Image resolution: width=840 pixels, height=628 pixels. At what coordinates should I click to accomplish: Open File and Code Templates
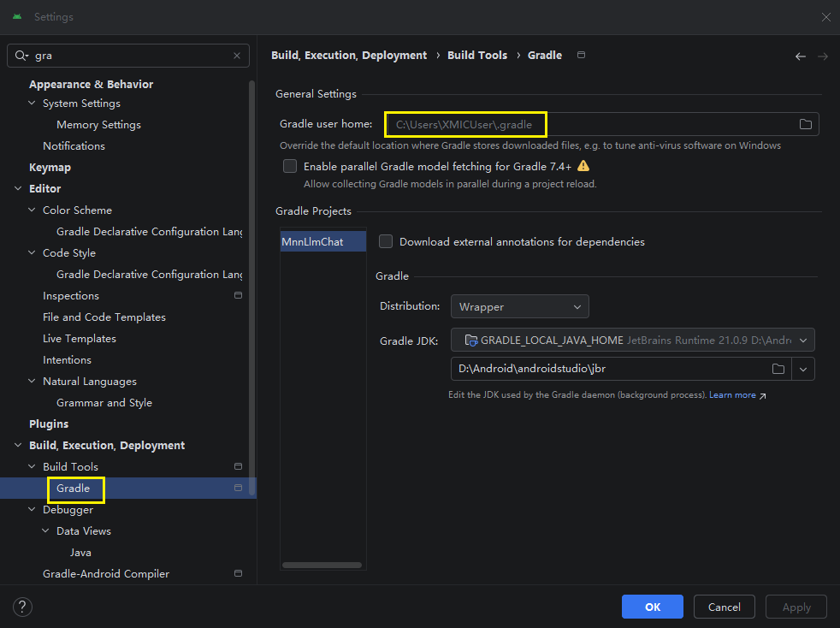104,317
